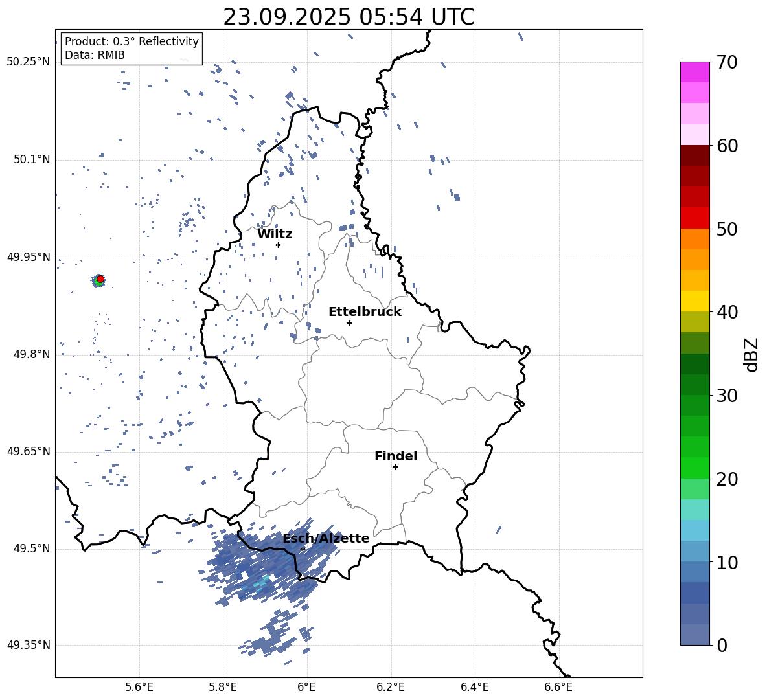The width and height of the screenshot is (767, 700).
Task: Click the 6.2°E longitude tick label
Action: (x=391, y=687)
